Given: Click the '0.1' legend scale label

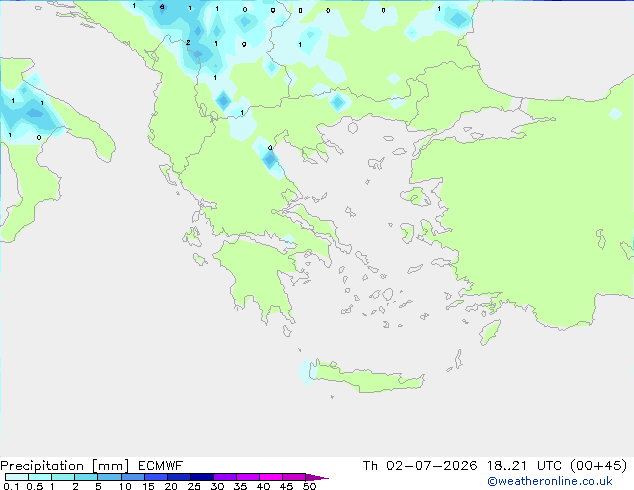Looking at the screenshot, I should tap(11, 486).
